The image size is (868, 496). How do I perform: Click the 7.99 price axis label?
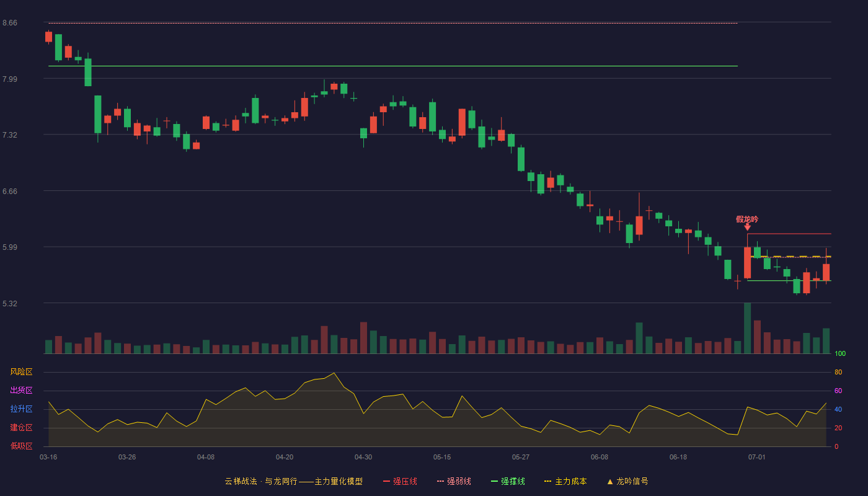coord(10,79)
